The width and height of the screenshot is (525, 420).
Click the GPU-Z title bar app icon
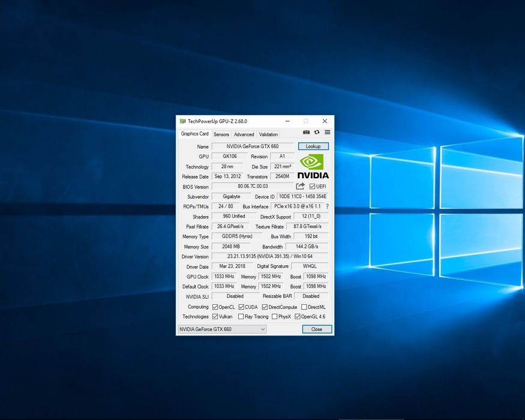182,121
